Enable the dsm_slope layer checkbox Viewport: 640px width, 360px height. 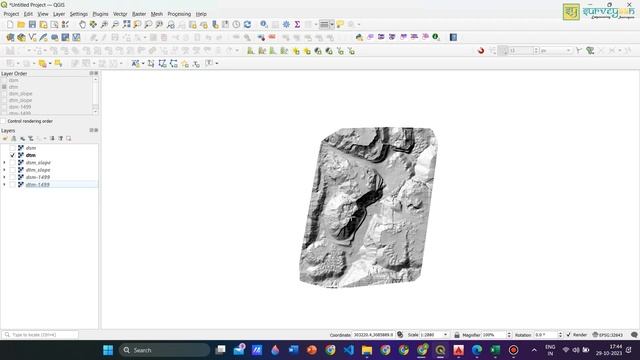pyautogui.click(x=12, y=162)
